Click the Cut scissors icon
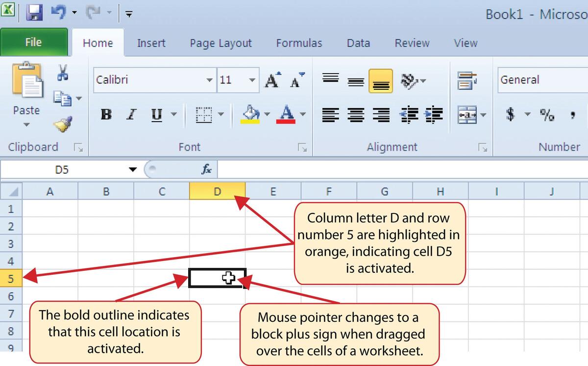 point(63,73)
